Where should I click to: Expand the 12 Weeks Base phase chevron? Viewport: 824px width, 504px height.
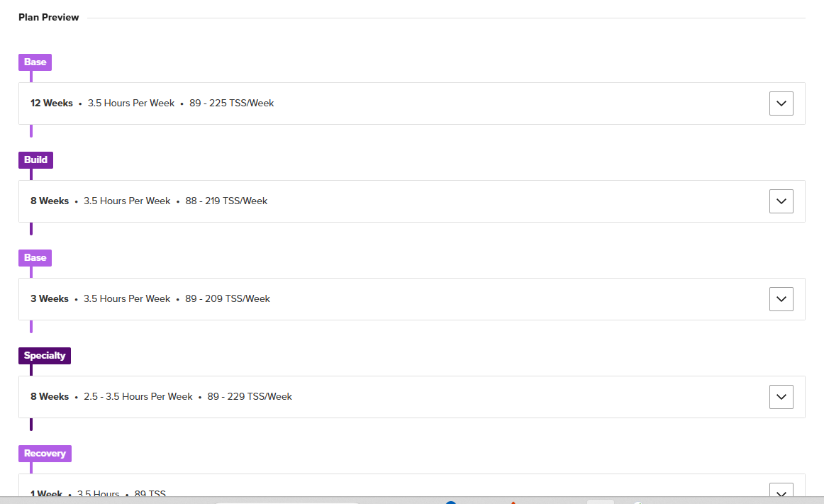(781, 103)
